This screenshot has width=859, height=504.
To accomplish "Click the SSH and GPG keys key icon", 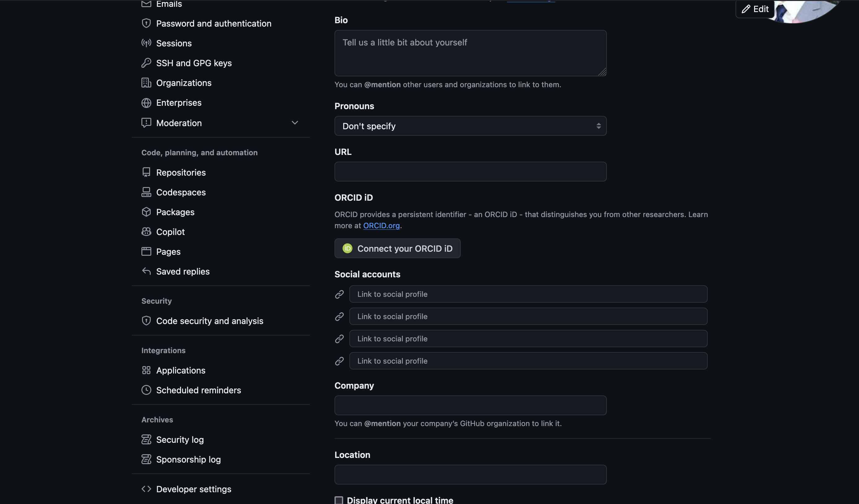I will point(146,63).
